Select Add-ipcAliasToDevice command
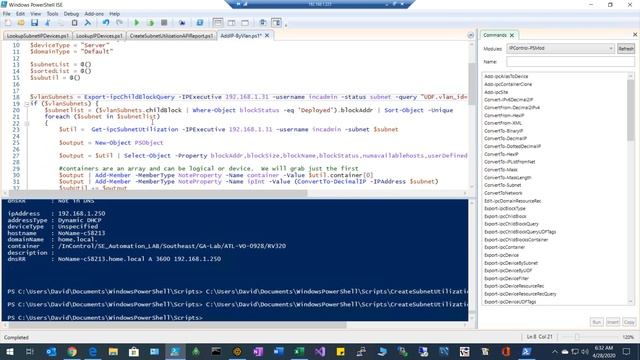 point(506,76)
